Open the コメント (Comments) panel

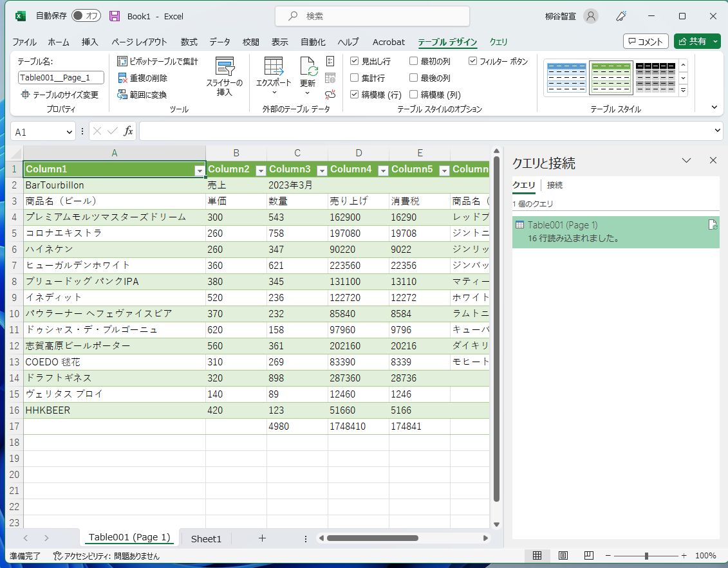click(646, 41)
